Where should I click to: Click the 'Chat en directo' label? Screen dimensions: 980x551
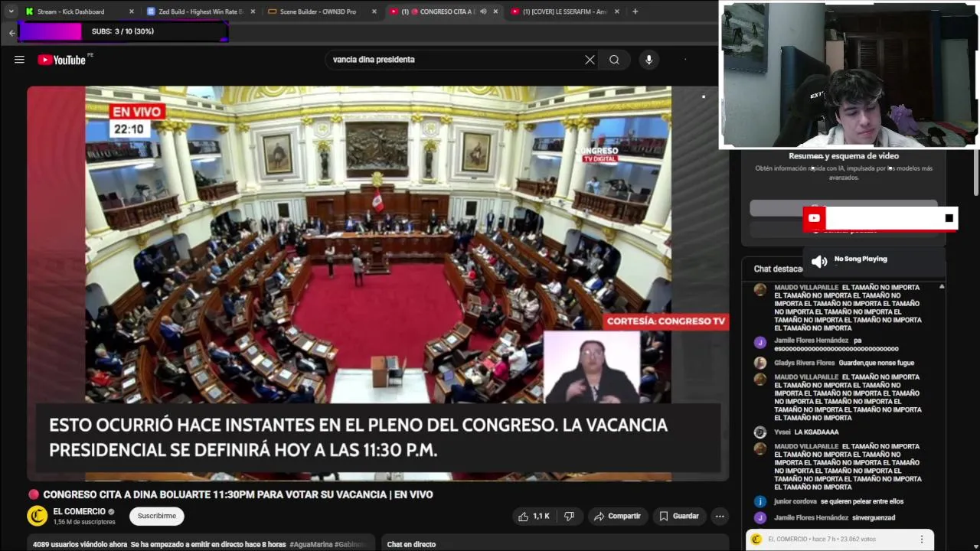coord(411,545)
